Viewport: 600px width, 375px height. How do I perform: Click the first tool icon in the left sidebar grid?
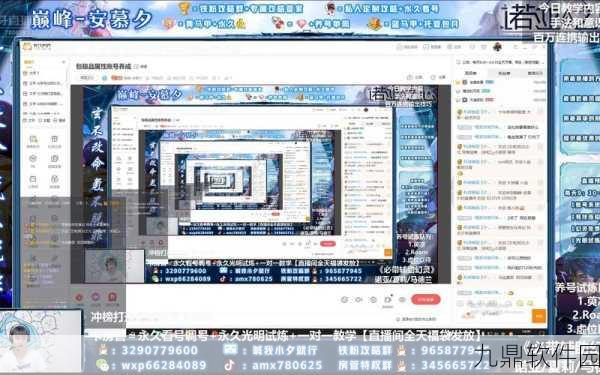click(x=33, y=139)
